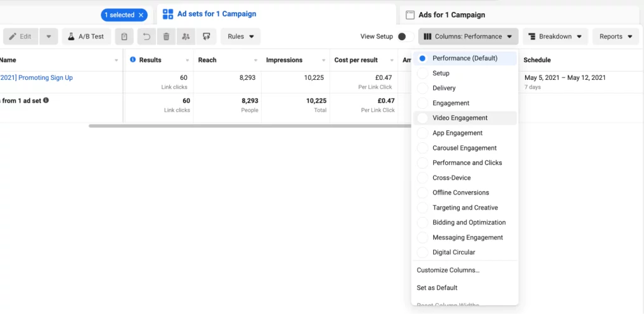
Task: Click the ad sets grid icon in tab
Action: pyautogui.click(x=168, y=14)
